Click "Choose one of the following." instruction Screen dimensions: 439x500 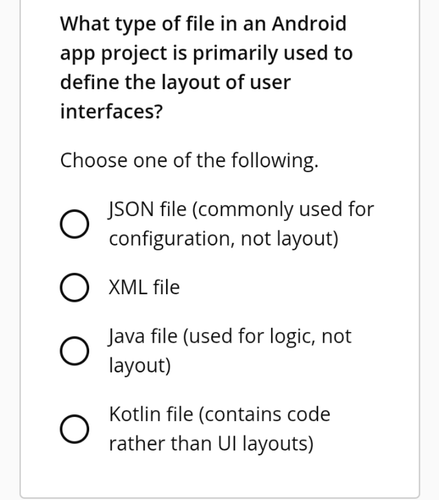(x=189, y=161)
